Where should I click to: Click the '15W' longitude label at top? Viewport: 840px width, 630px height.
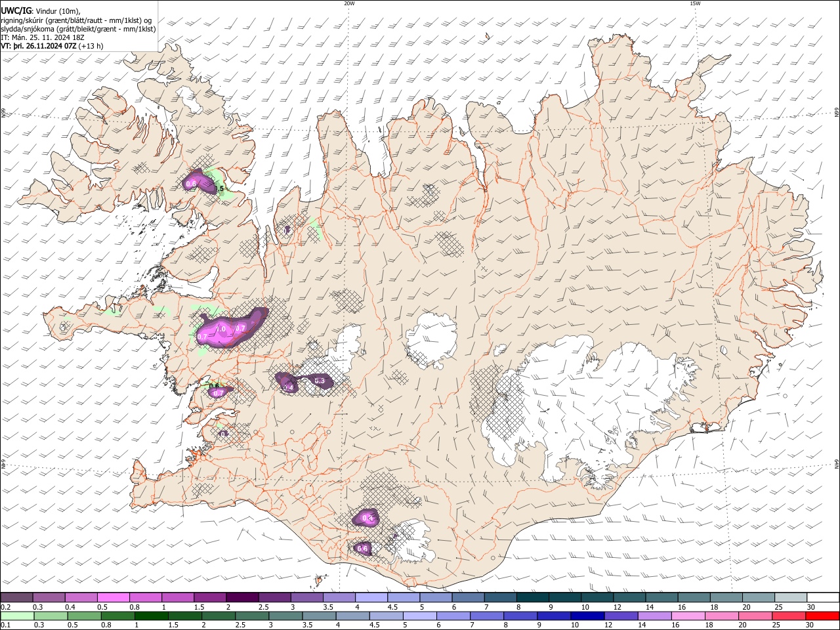pos(695,3)
